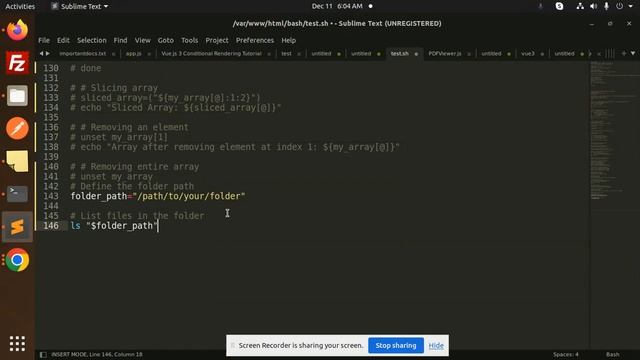Open the Help menu
The width and height of the screenshot is (640, 360).
click(x=289, y=40)
